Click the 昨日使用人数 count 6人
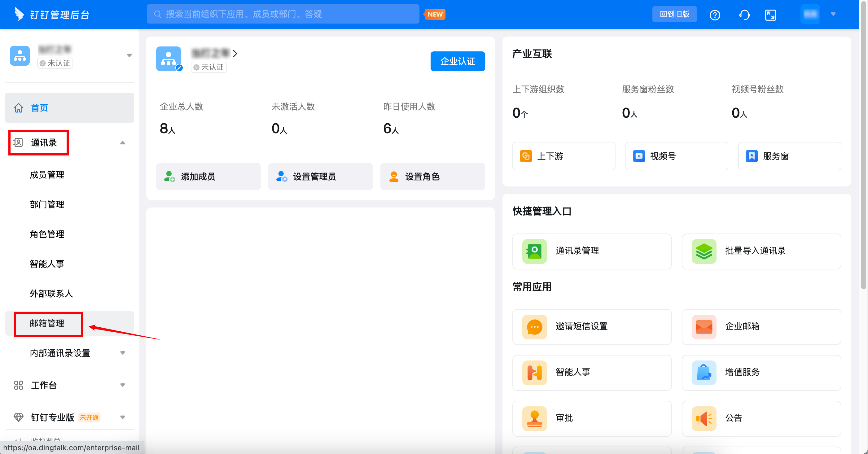Image resolution: width=868 pixels, height=454 pixels. click(391, 128)
